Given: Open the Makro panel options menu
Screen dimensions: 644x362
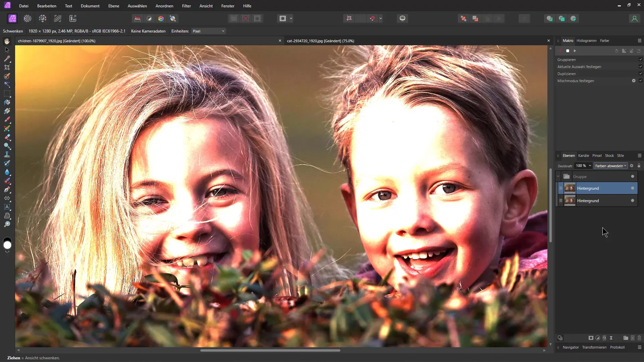Looking at the screenshot, I should point(639,41).
